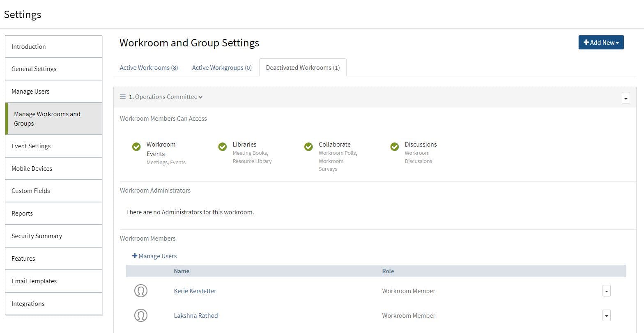Click the plus icon beside Manage Users
644x333 pixels.
tap(135, 256)
